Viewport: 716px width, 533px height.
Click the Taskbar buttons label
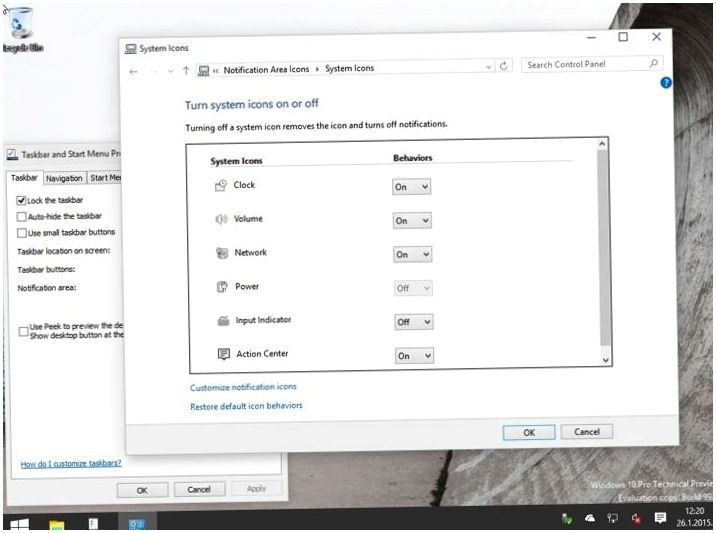coord(46,269)
